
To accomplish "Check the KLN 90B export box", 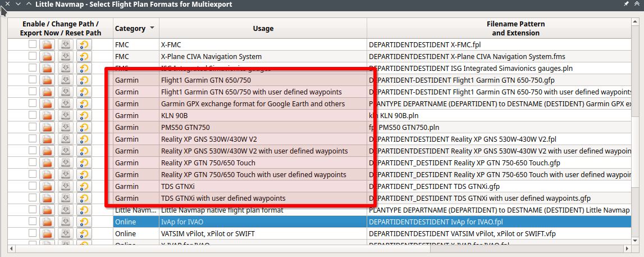I will point(33,115).
